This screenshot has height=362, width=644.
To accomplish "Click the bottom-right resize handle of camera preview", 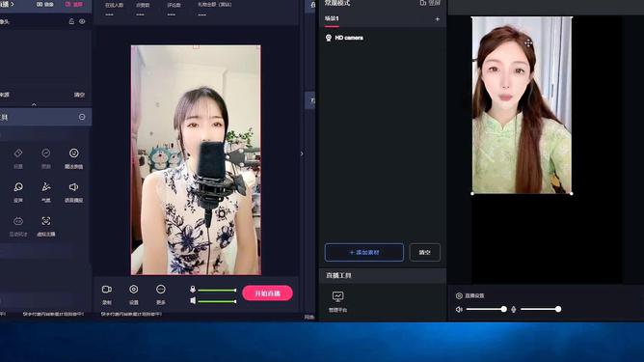I will [x=572, y=193].
